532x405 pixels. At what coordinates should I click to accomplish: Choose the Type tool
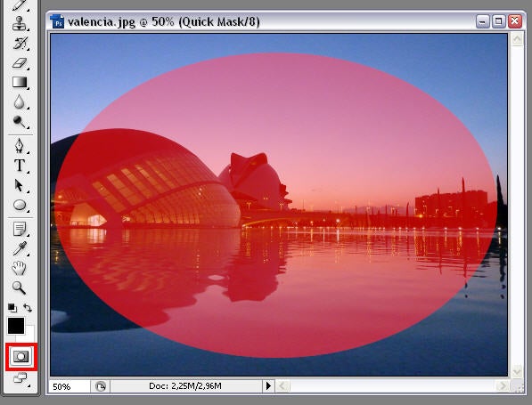(20, 166)
